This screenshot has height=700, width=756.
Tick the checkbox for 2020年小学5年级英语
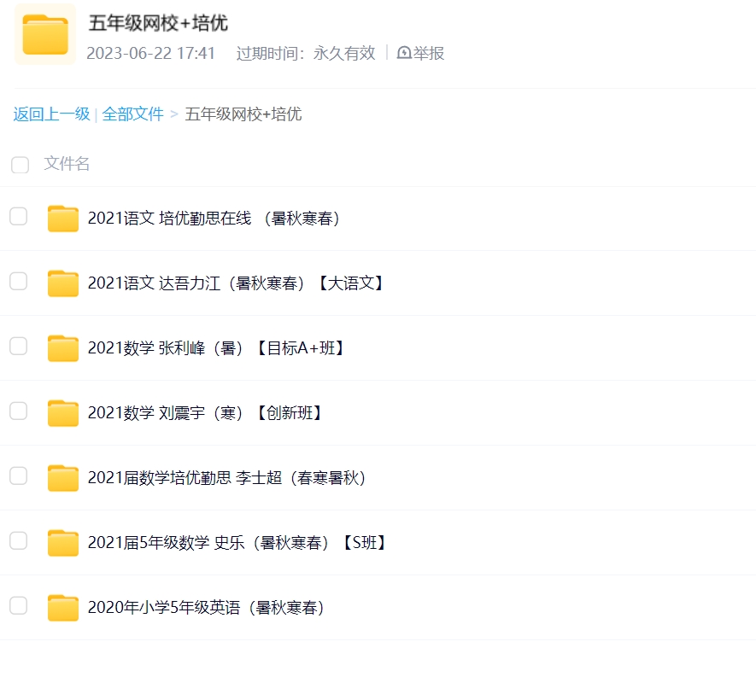[x=19, y=606]
